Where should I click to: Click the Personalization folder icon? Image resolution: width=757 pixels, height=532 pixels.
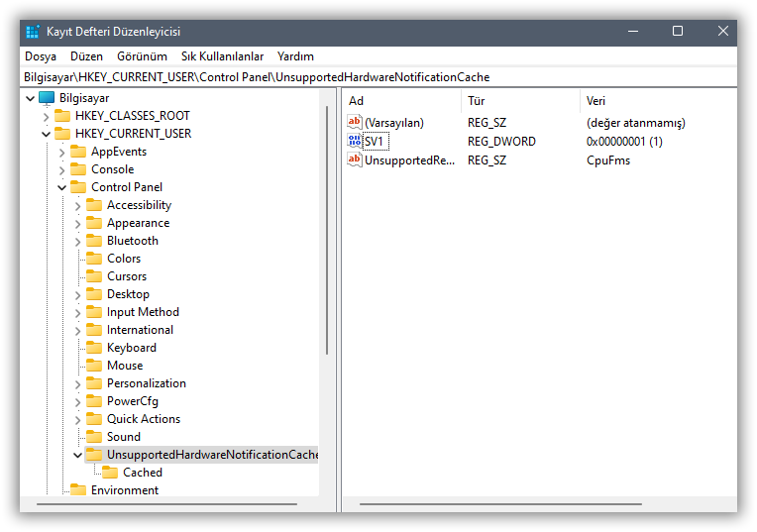(94, 383)
